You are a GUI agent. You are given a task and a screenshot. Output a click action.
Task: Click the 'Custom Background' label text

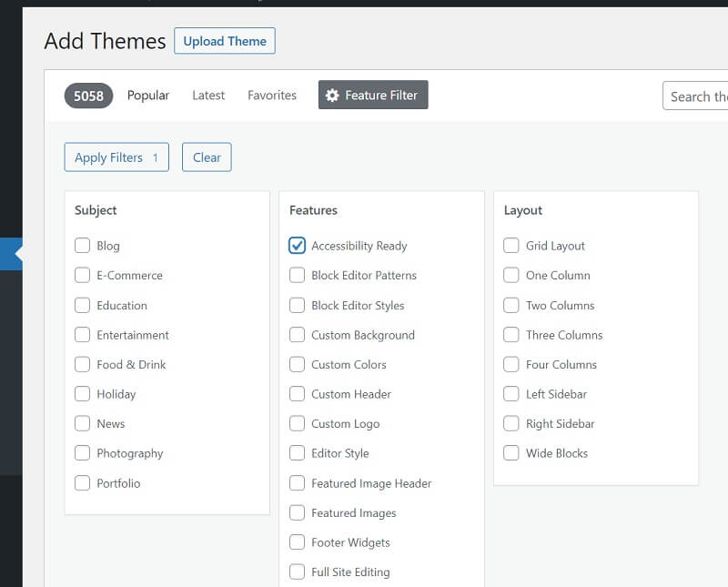click(363, 335)
